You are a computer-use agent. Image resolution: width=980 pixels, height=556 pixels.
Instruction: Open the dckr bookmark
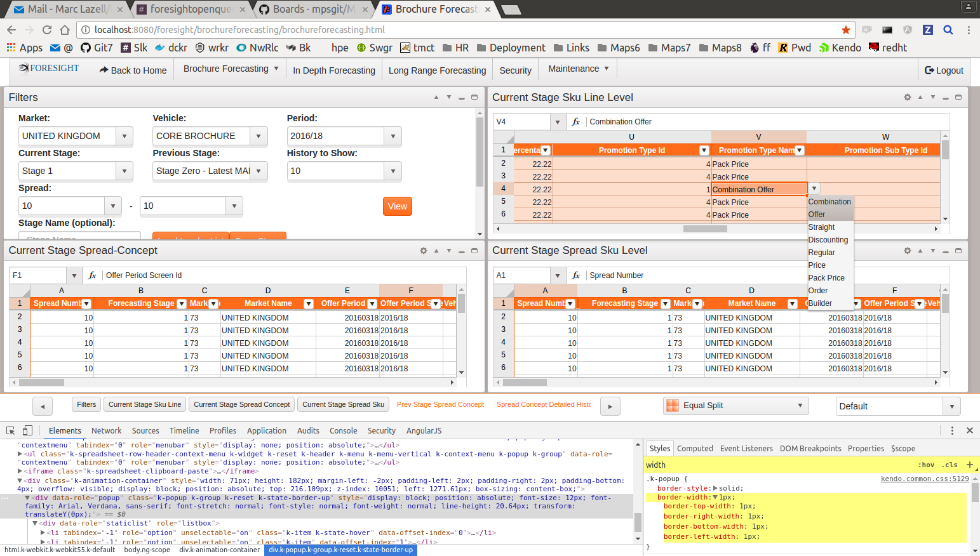point(171,48)
